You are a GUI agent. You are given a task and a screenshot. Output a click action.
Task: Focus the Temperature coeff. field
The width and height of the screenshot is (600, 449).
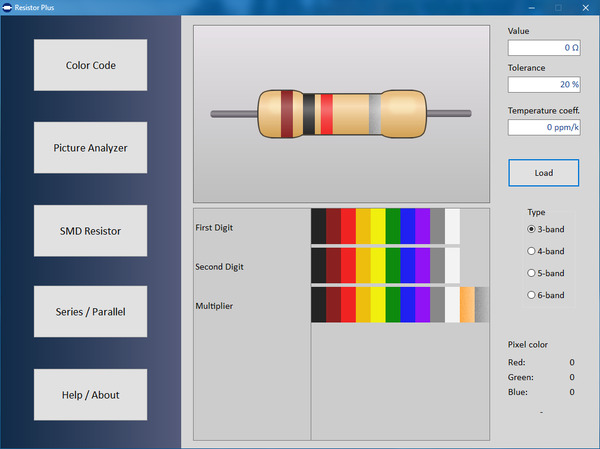[x=543, y=127]
